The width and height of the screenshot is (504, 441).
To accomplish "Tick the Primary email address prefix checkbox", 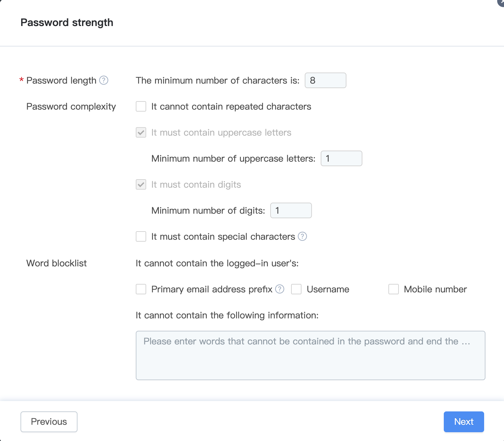I will (141, 289).
